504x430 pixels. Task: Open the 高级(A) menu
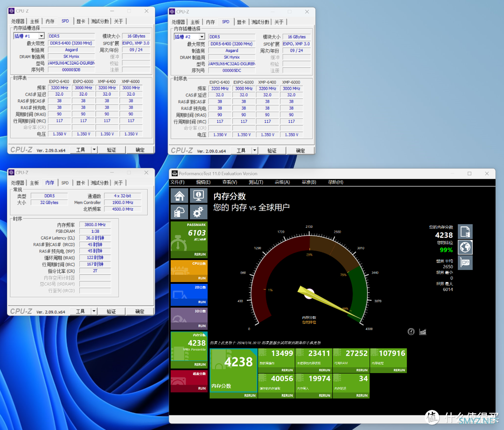282,182
